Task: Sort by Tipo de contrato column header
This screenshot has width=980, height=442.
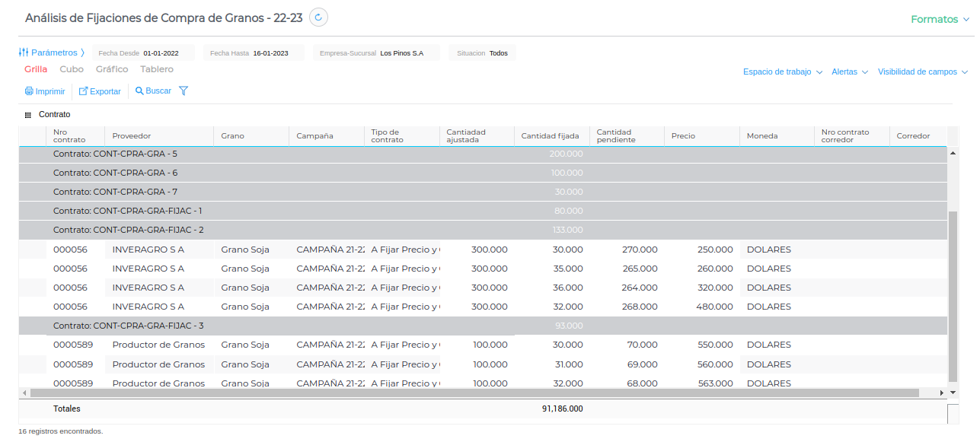Action: tap(402, 136)
